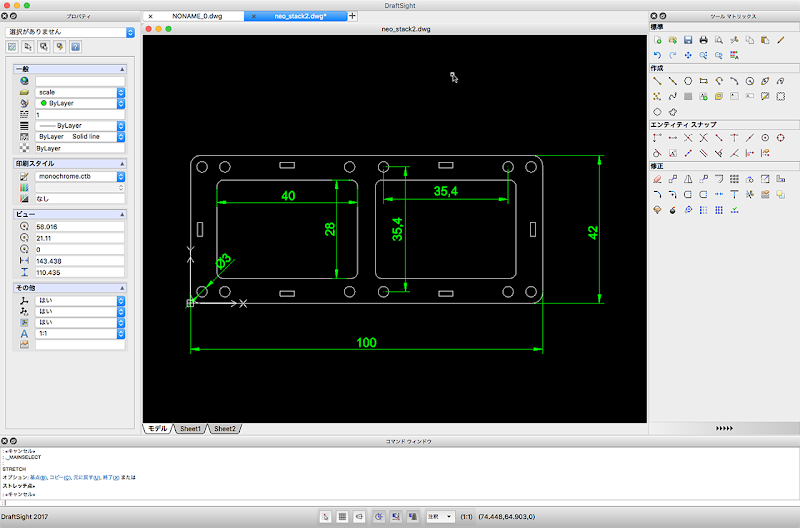Image resolution: width=800 pixels, height=528 pixels.
Task: Open the 1:1 annotation scale dropdown in Properties
Action: (80, 334)
